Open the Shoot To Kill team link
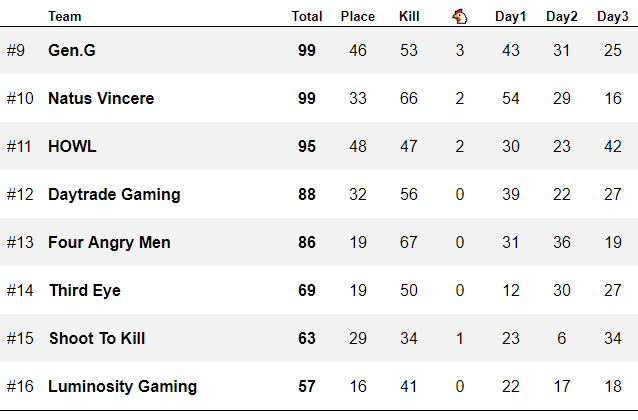 pyautogui.click(x=97, y=338)
